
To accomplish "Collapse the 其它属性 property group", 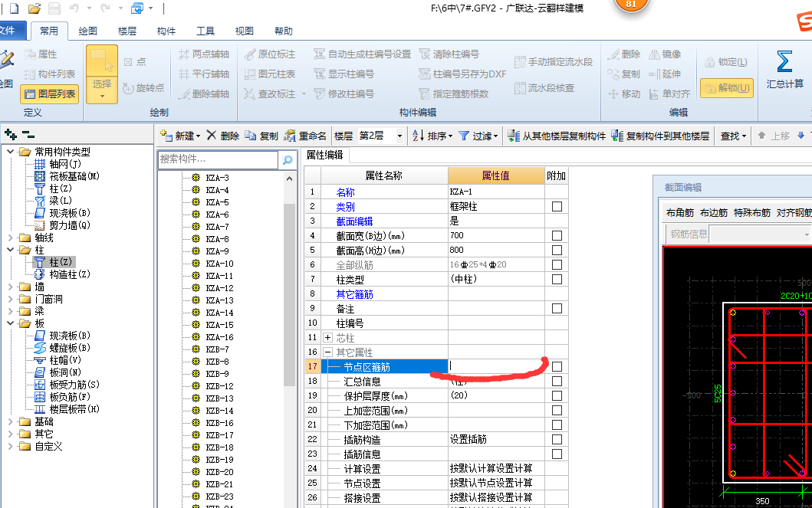I will (327, 352).
